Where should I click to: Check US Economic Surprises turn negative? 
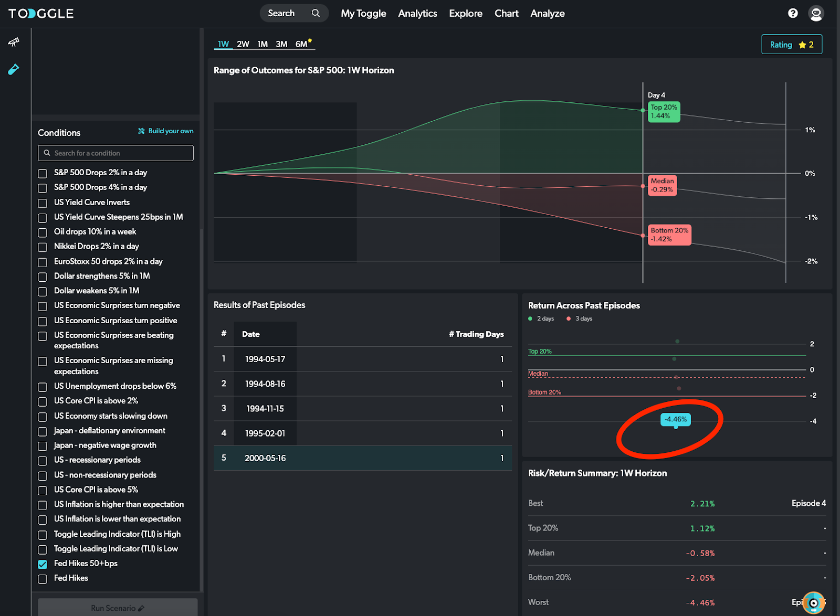pyautogui.click(x=43, y=306)
